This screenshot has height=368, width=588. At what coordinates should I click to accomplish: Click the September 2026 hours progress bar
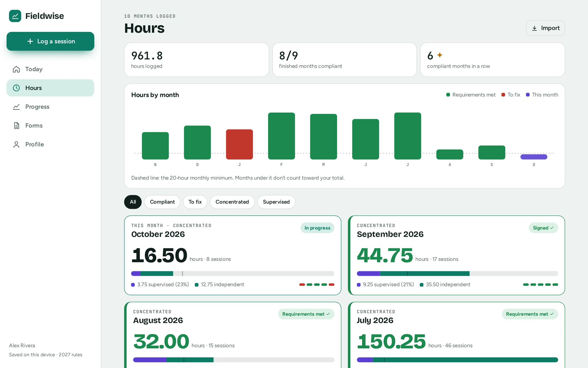coord(457,273)
